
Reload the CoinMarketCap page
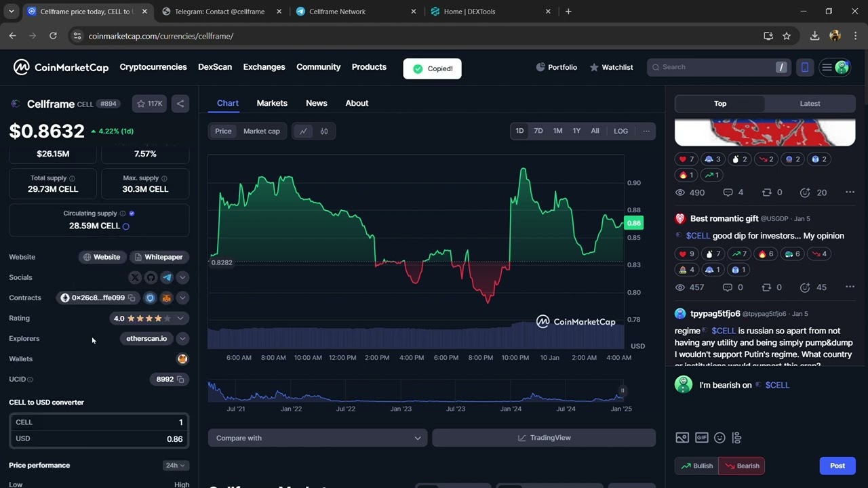click(53, 36)
